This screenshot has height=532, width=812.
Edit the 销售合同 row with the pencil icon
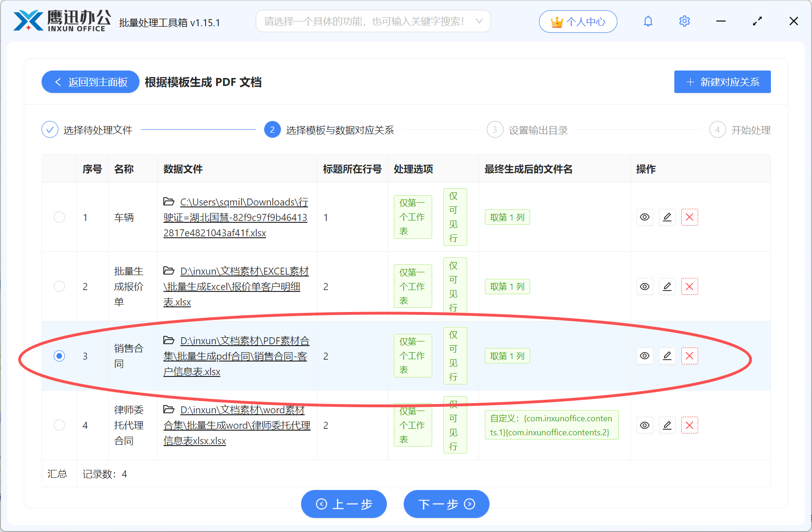[667, 355]
